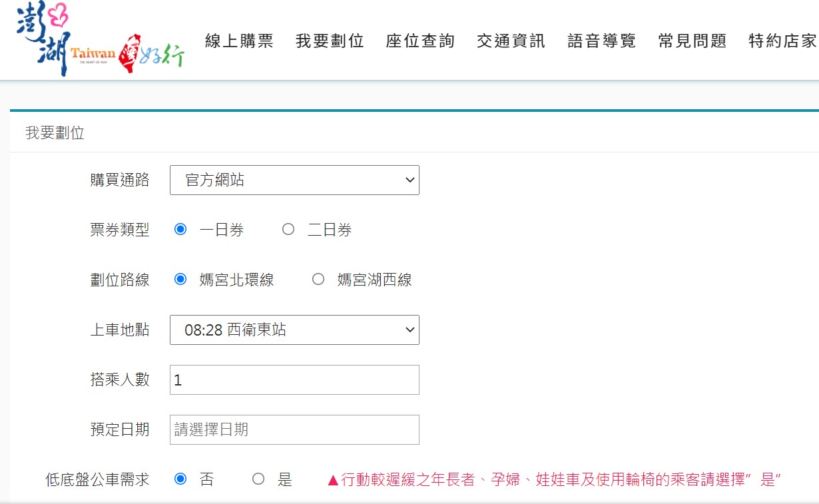Open 特約店家 link
819x504 pixels.
click(782, 41)
